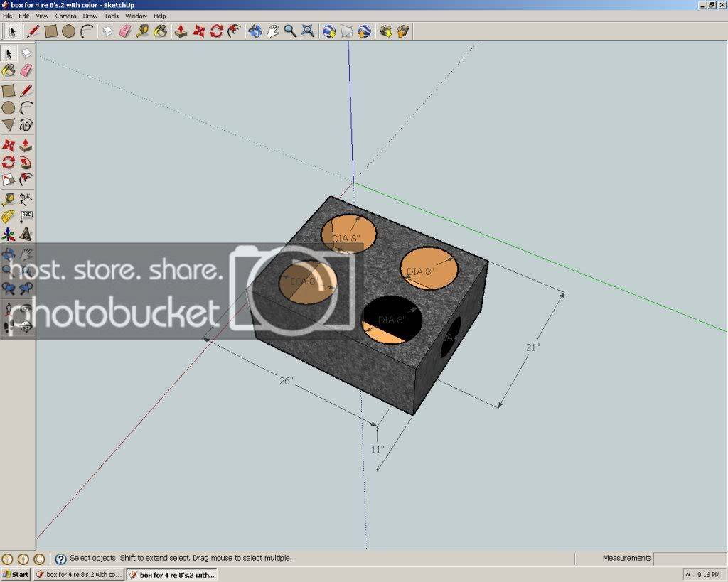This screenshot has width=728, height=582.
Task: Click the Measurements input box
Action: pos(690,559)
